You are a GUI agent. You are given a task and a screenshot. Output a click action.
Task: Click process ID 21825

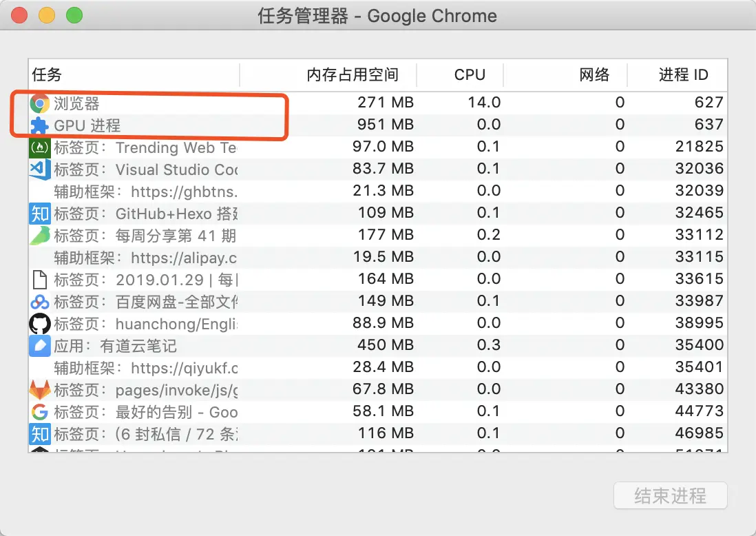pos(699,147)
